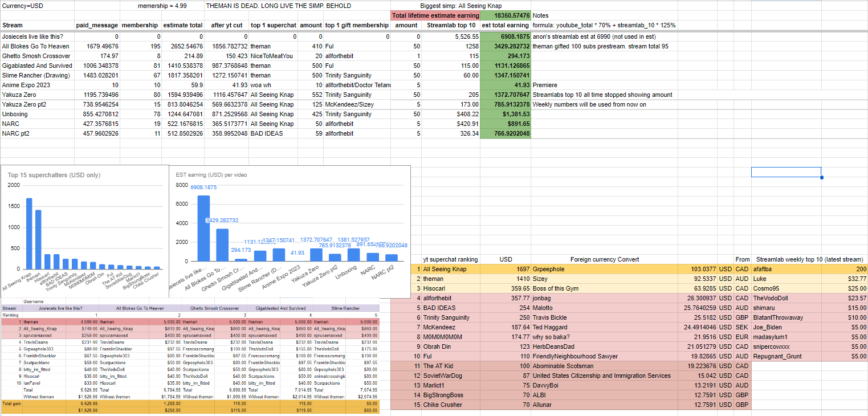
Task: Select the "THEMAN IS DEAD. LONG LIVE THE SIMP" cell
Action: click(279, 6)
